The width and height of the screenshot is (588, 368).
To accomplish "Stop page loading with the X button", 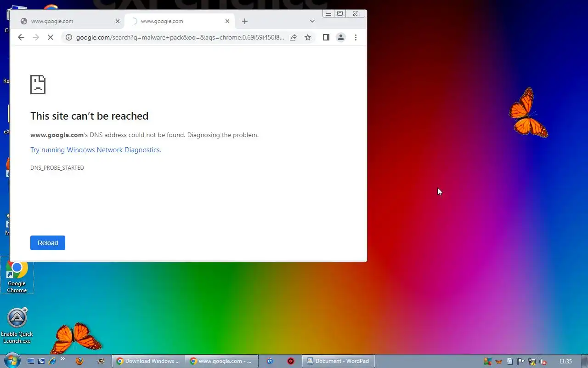I will tap(51, 37).
